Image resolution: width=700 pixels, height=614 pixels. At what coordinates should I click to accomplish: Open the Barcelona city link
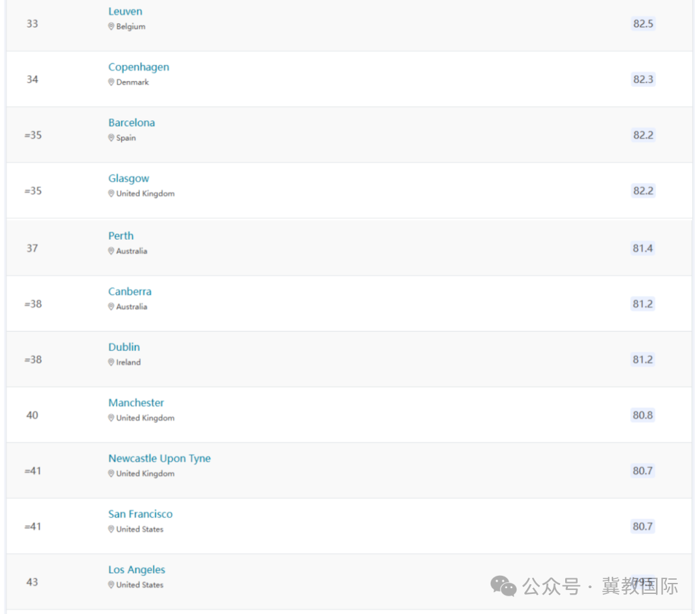coord(131,122)
